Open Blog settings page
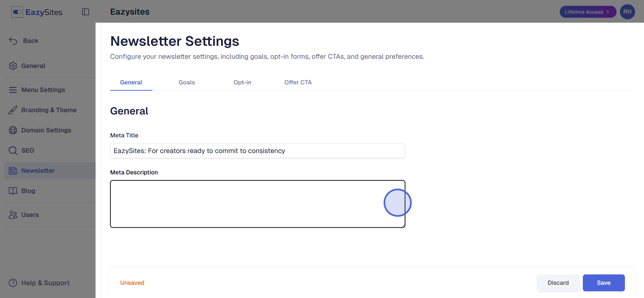Screen dimensions: 644x298 28,191
